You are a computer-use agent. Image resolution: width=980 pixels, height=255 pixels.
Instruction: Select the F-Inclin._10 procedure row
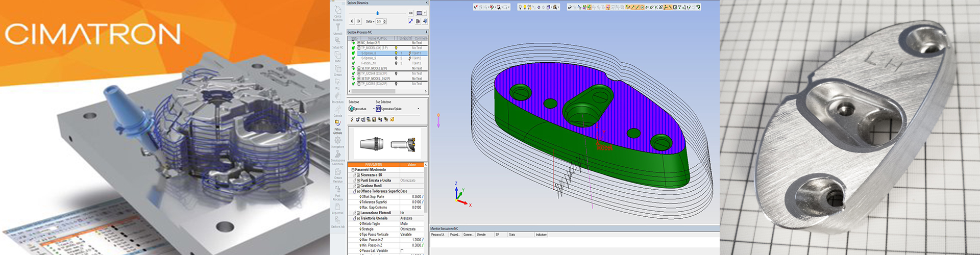[x=388, y=63]
